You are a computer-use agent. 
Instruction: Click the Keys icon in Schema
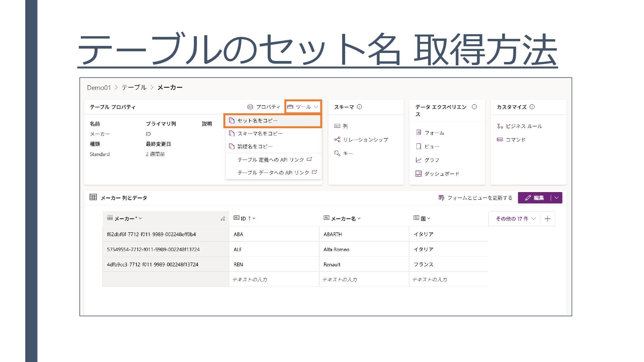coord(337,154)
